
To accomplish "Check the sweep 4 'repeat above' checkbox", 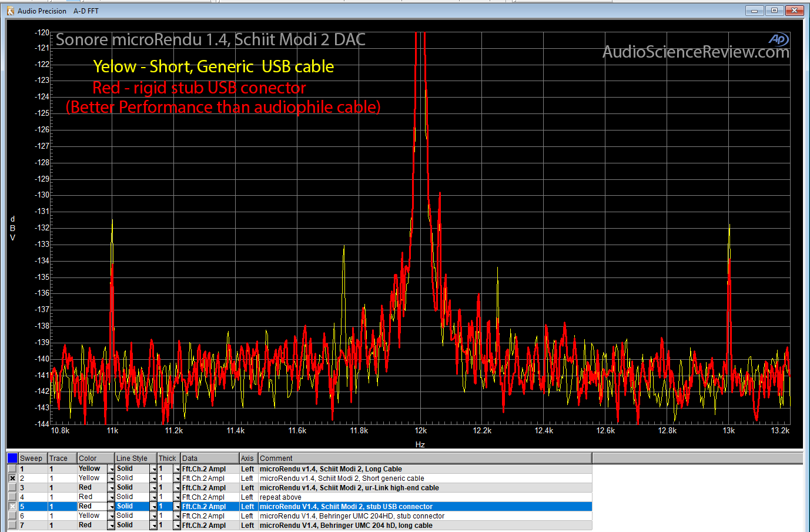I will 12,497.
